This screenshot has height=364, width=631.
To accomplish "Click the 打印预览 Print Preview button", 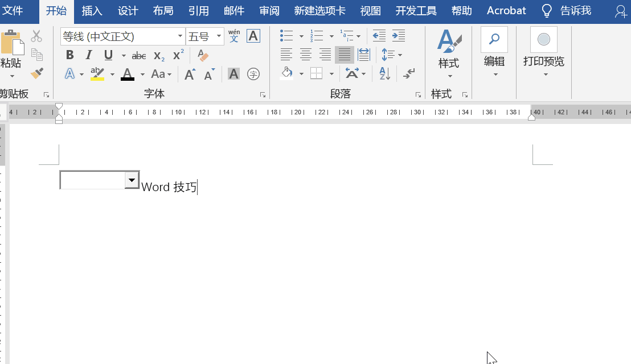I will tap(544, 52).
